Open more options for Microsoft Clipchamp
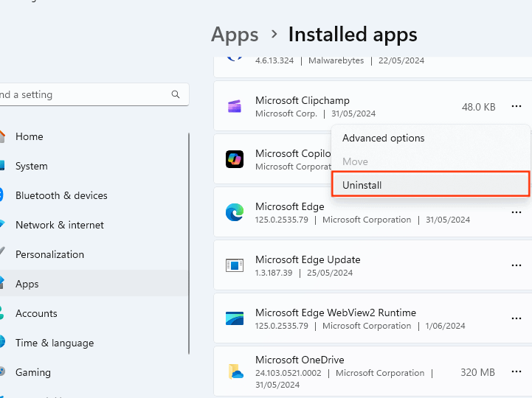The height and width of the screenshot is (398, 532). point(516,106)
